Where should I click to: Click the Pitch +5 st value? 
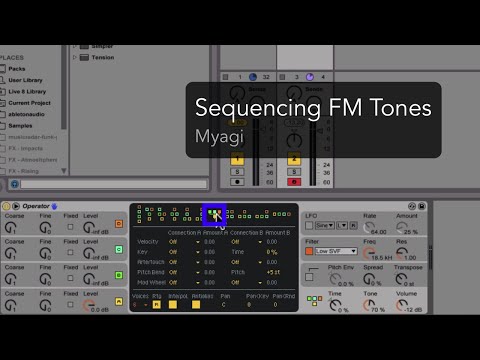click(273, 272)
